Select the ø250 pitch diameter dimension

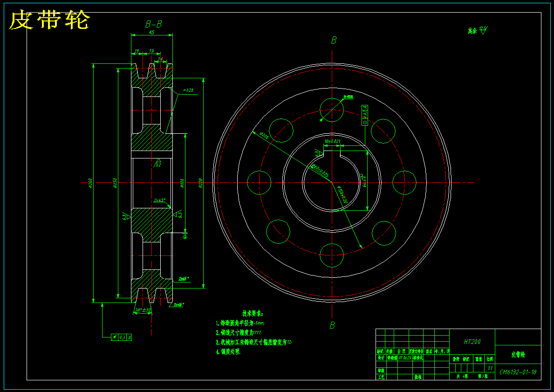pos(115,183)
